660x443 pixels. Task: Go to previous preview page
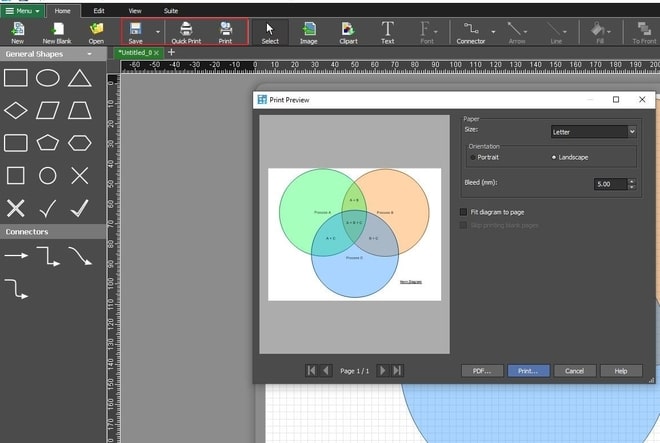pyautogui.click(x=326, y=371)
